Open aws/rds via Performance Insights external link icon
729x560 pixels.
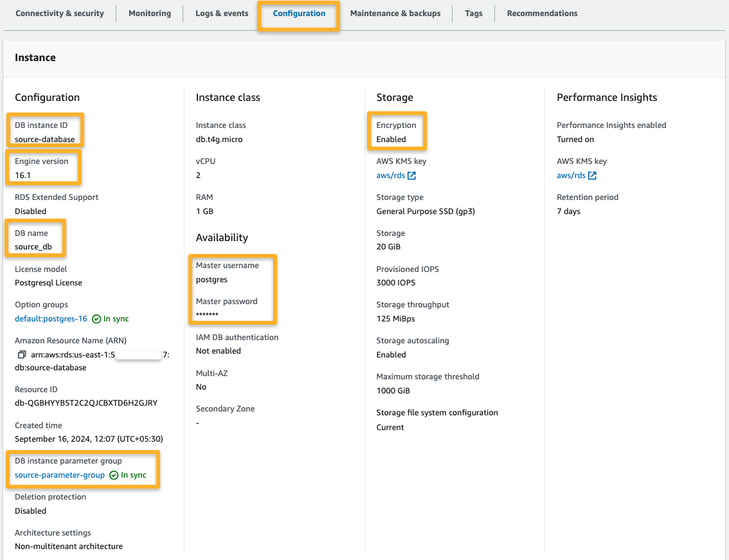(x=593, y=175)
